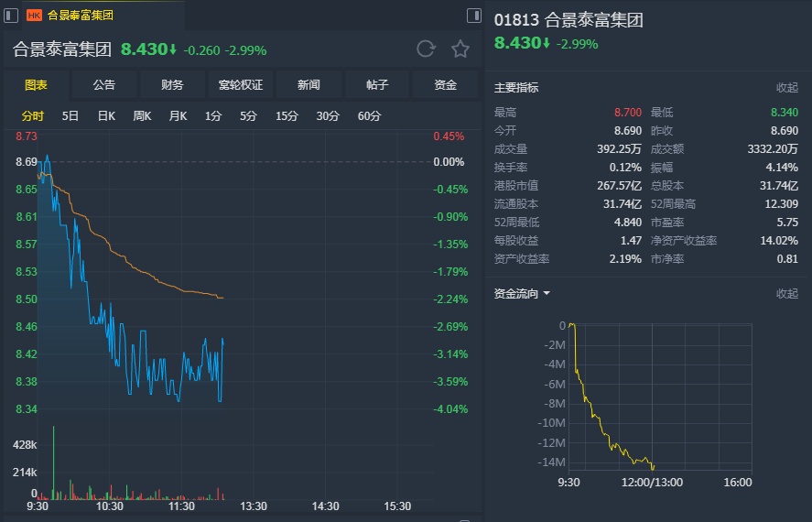Select the 60分 interval

[369, 116]
